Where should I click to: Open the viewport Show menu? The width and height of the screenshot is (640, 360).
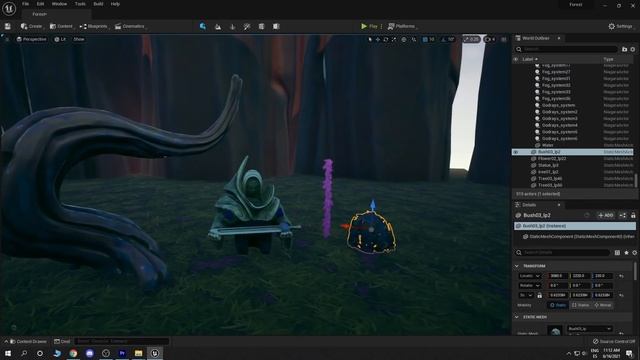tap(79, 39)
